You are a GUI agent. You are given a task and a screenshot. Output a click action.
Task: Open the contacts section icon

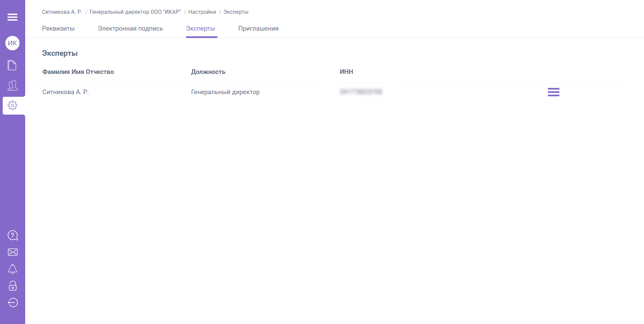(12, 86)
